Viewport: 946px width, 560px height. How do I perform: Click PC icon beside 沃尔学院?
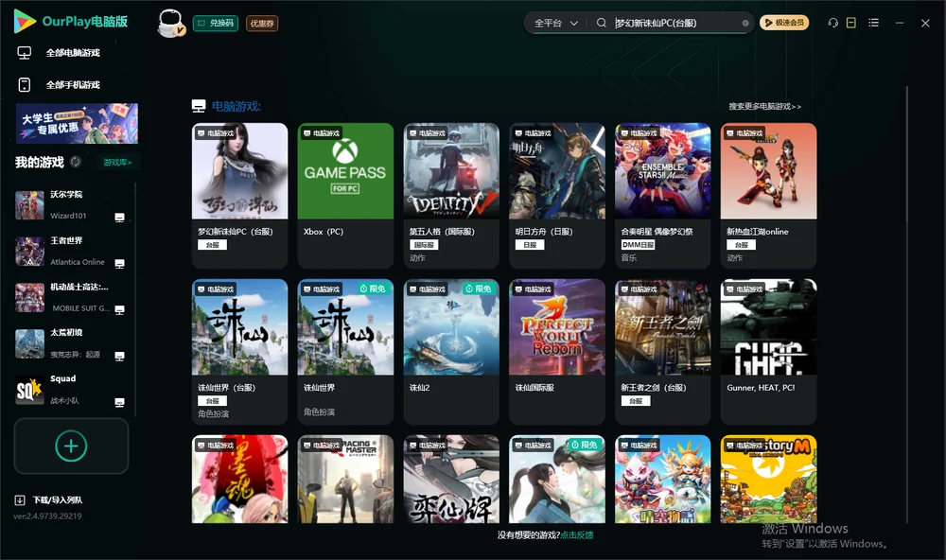pos(119,218)
